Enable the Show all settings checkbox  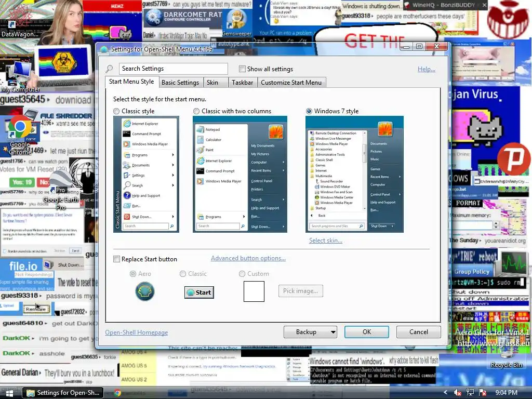coord(242,69)
